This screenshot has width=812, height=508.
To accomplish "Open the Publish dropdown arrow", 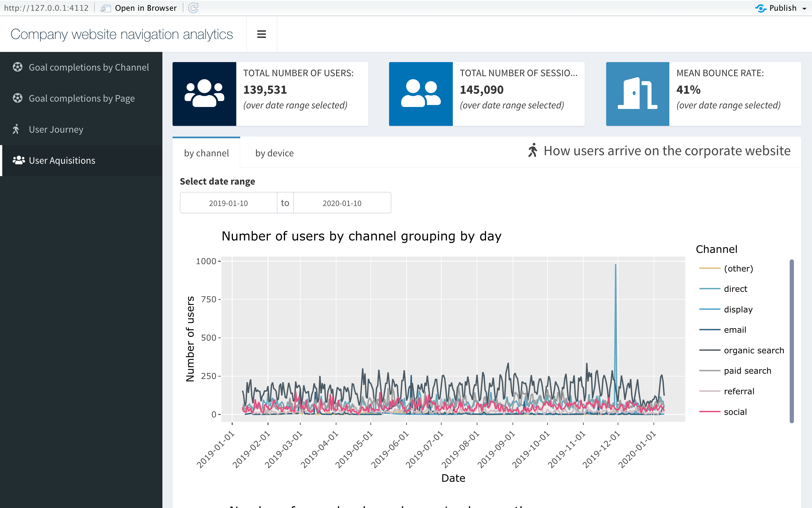I will click(804, 8).
